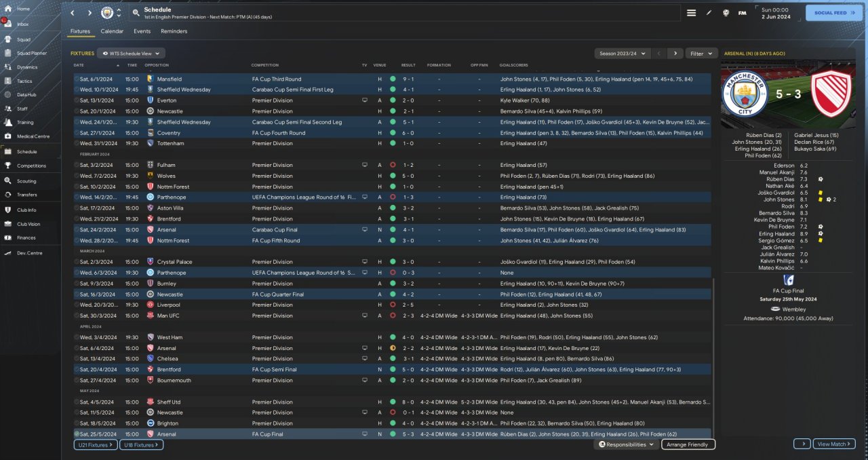Click the FM logo menu
The height and width of the screenshot is (460, 868).
tap(742, 13)
